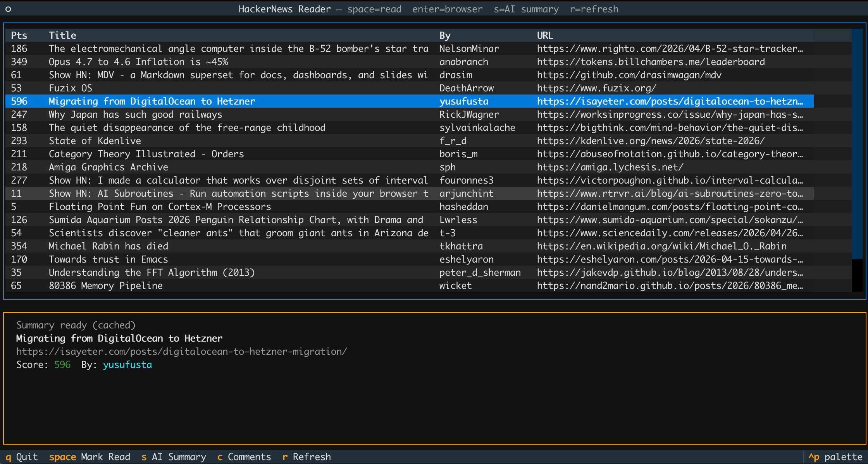868x464 pixels.
Task: Select the Fuzix OS story row
Action: [x=71, y=88]
